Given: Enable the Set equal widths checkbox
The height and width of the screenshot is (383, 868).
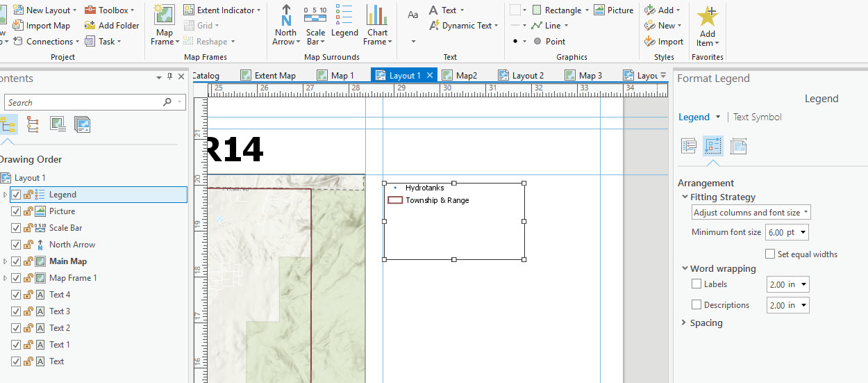Looking at the screenshot, I should pyautogui.click(x=770, y=254).
